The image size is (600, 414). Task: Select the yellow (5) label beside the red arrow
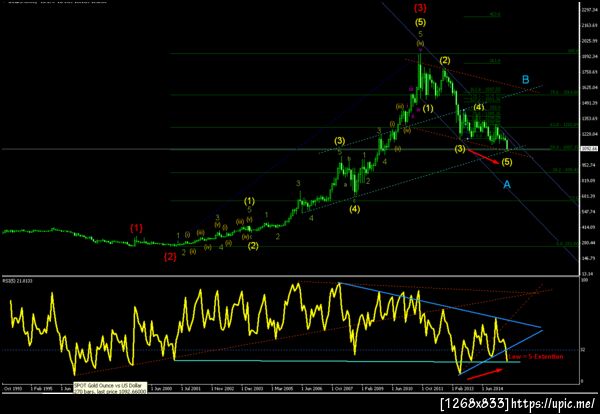click(507, 162)
